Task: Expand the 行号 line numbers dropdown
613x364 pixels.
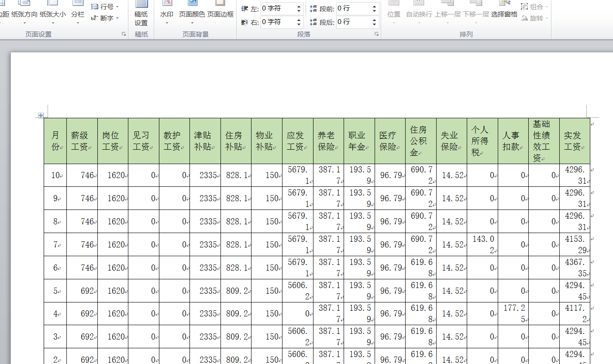Action: pos(105,7)
